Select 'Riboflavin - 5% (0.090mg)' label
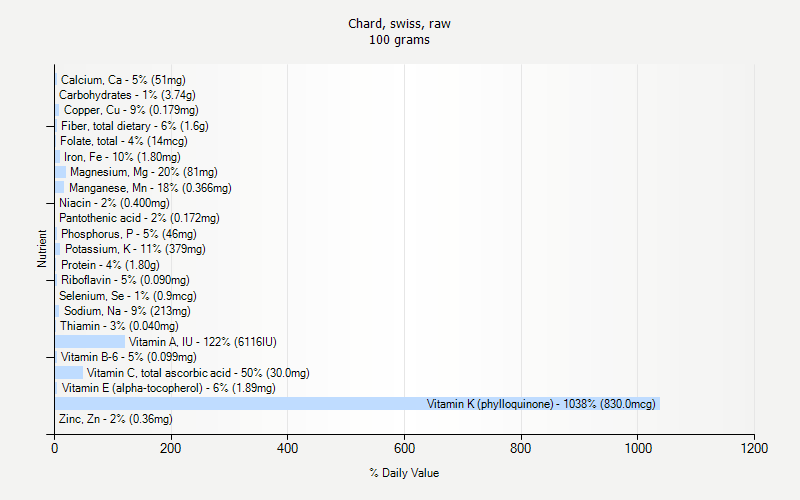Image resolution: width=800 pixels, height=500 pixels. (x=125, y=280)
